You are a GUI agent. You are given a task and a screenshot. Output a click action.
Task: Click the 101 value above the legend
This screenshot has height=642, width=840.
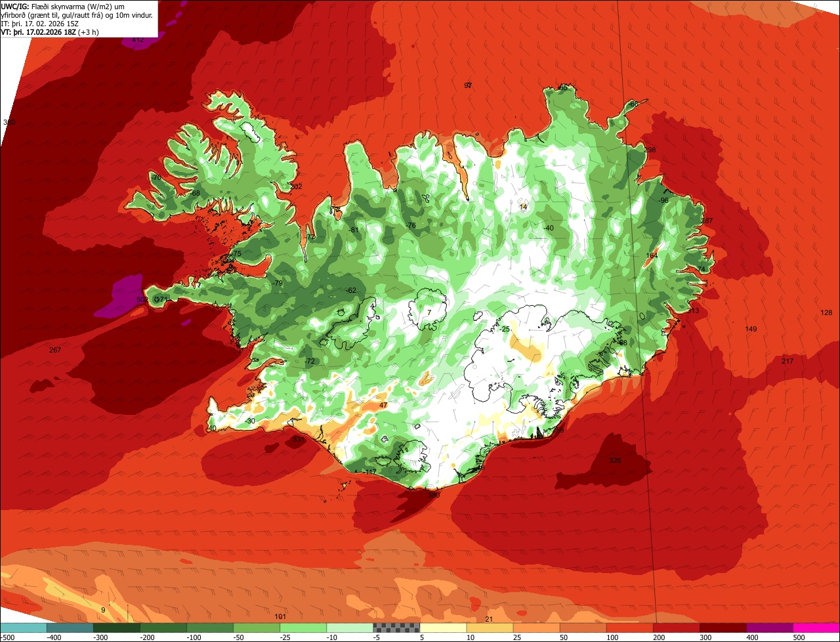tap(280, 616)
